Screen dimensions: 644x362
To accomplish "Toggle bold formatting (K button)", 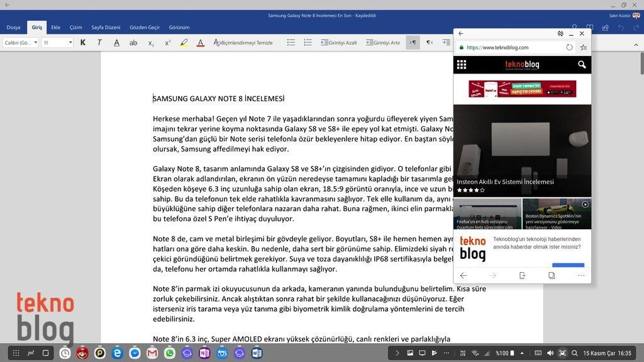I will point(83,43).
